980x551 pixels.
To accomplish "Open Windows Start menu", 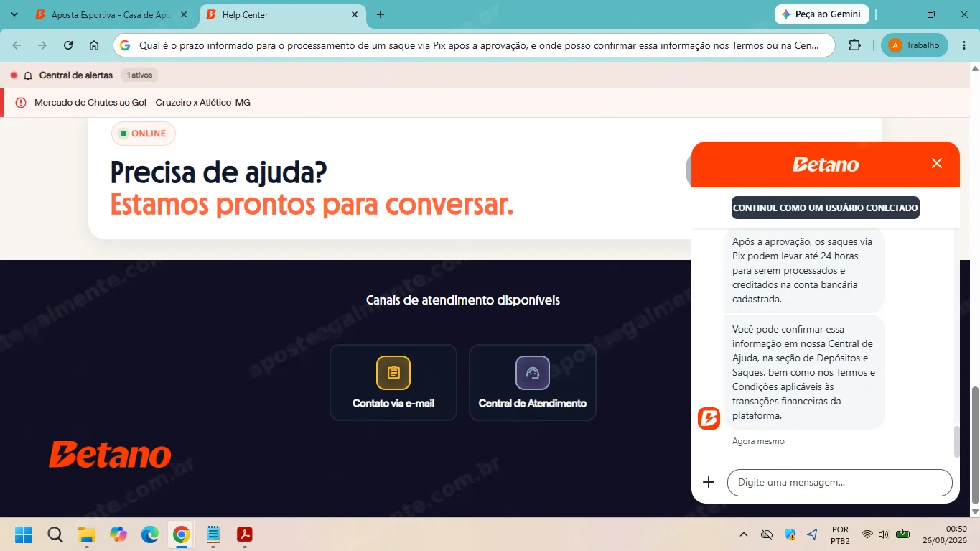I will pyautogui.click(x=24, y=534).
